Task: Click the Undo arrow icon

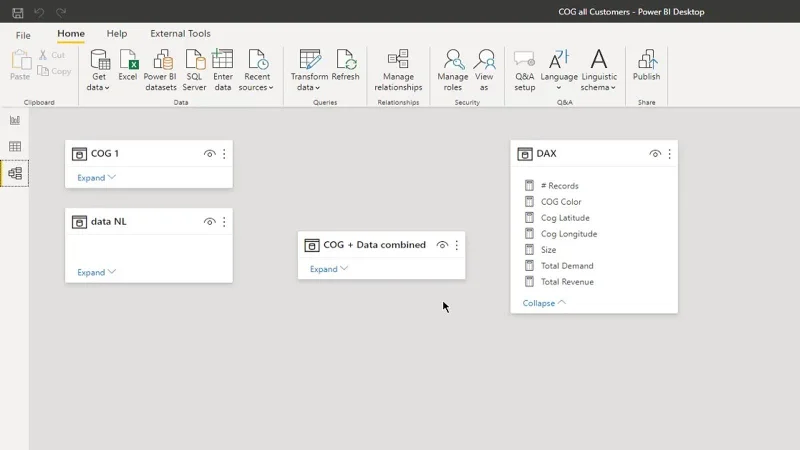Action: point(39,12)
